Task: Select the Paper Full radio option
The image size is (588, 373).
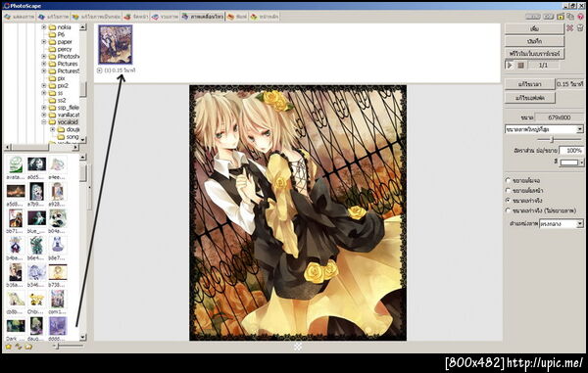Action: [508, 190]
